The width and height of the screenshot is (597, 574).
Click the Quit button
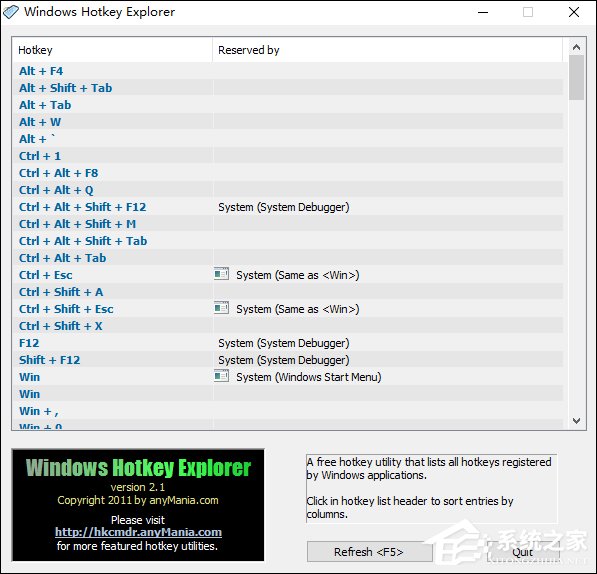coord(523,552)
